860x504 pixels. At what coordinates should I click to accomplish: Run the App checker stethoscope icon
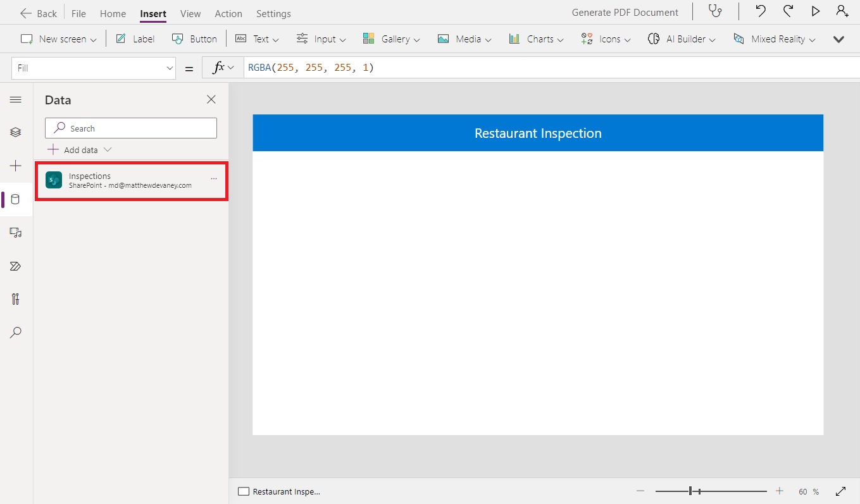coord(715,11)
